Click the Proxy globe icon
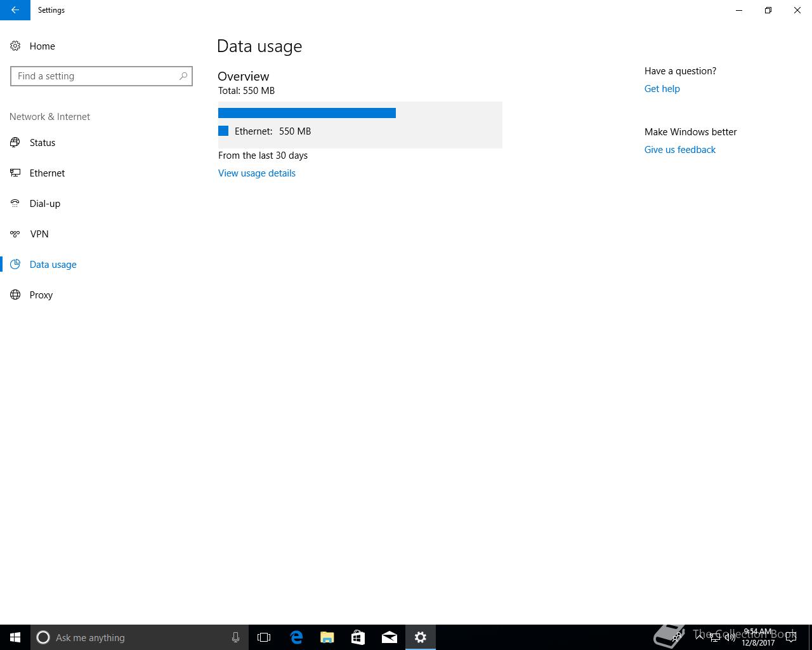812x650 pixels. [15, 295]
